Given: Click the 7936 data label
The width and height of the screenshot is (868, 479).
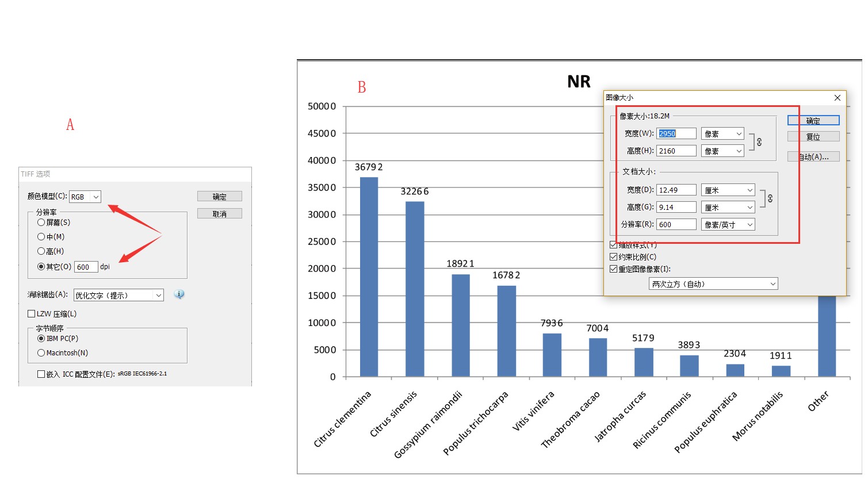Looking at the screenshot, I should coord(552,323).
